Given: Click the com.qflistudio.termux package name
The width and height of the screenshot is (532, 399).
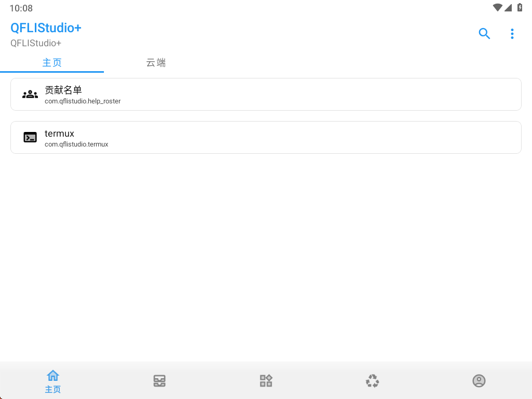Looking at the screenshot, I should click(76, 144).
